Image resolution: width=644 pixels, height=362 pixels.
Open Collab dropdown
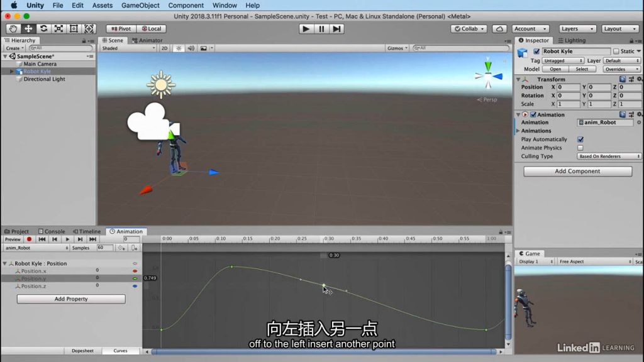click(469, 29)
